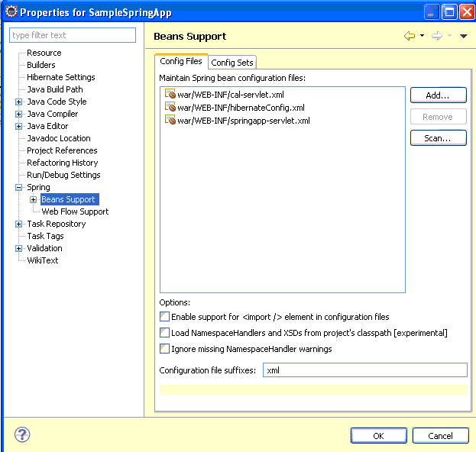Open the view menu triangle in header
The width and height of the screenshot is (476, 452).
(x=463, y=36)
